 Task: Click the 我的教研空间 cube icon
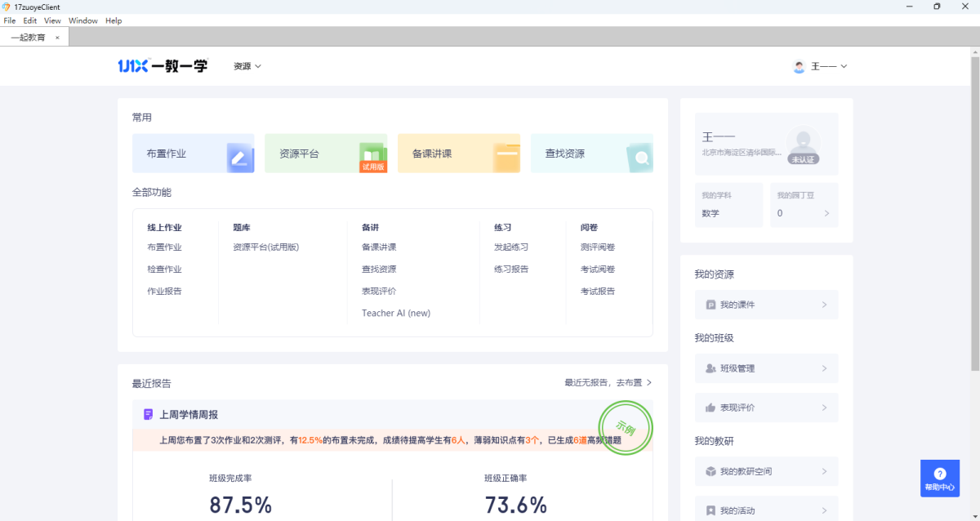point(710,471)
